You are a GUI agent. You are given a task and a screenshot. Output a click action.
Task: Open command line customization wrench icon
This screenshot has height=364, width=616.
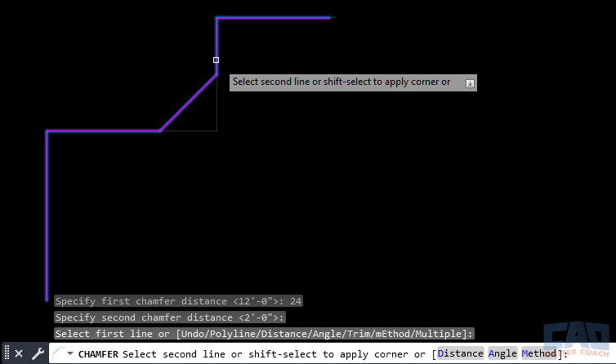click(38, 353)
